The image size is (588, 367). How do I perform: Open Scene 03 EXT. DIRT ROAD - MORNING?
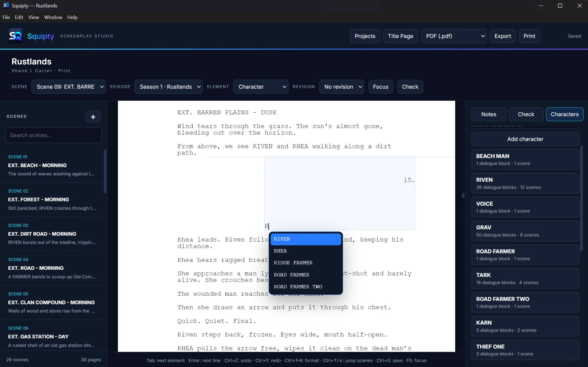click(x=52, y=234)
